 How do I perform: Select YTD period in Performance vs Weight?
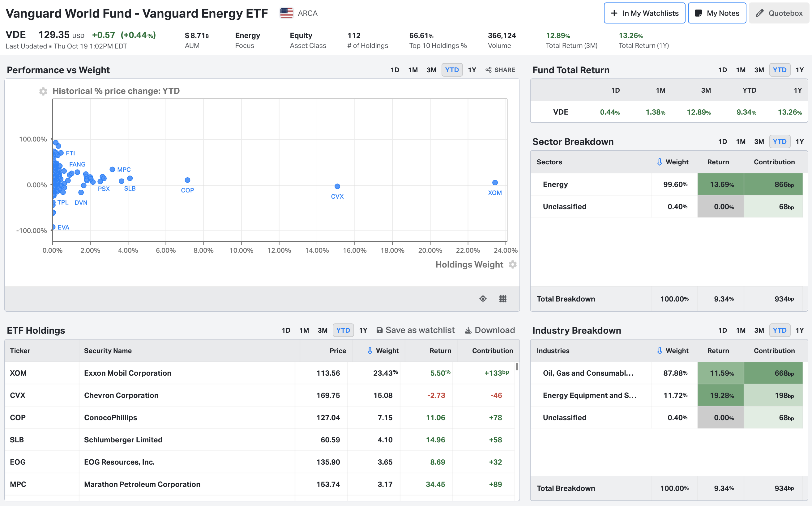point(452,70)
